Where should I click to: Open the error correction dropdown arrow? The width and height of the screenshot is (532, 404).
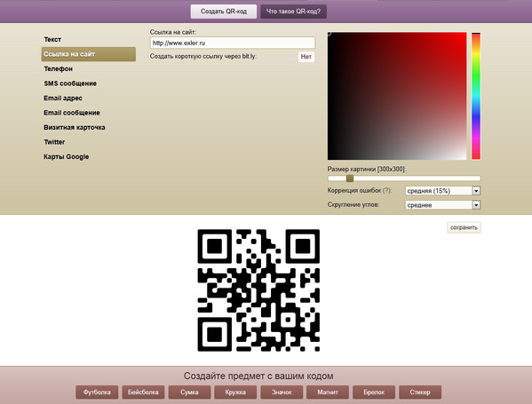click(x=476, y=191)
